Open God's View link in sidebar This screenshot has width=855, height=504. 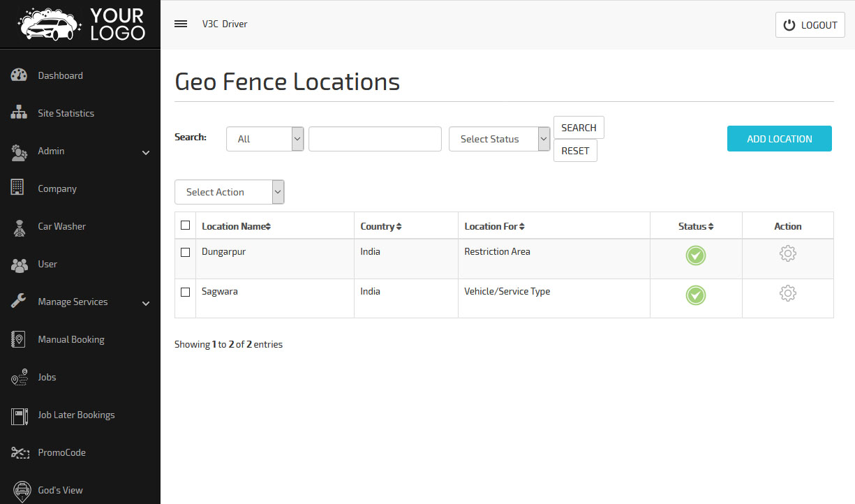tap(60, 490)
